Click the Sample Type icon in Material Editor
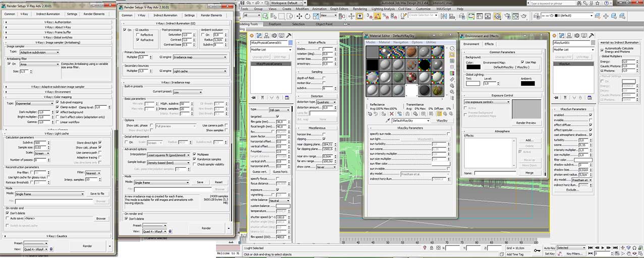Viewport: 644px width, 258px height. [x=452, y=48]
